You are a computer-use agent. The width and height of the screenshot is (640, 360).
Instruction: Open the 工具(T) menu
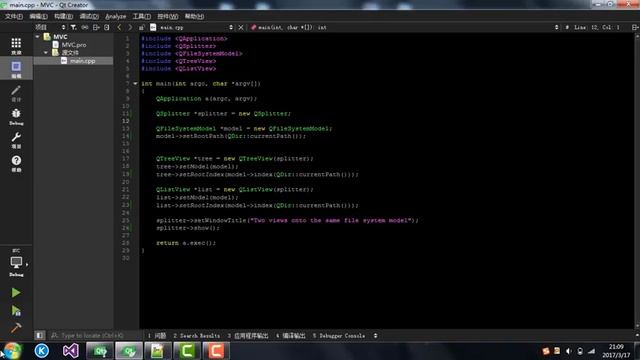pyautogui.click(x=142, y=16)
